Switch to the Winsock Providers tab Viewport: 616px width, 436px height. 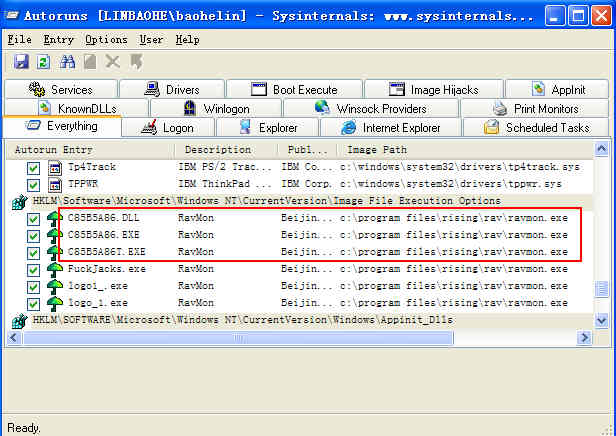[x=371, y=108]
